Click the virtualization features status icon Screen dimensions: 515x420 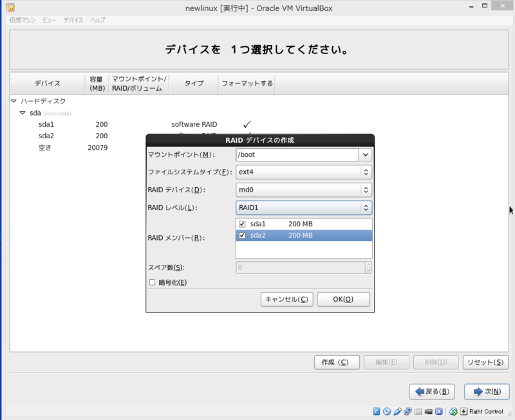[x=439, y=412]
